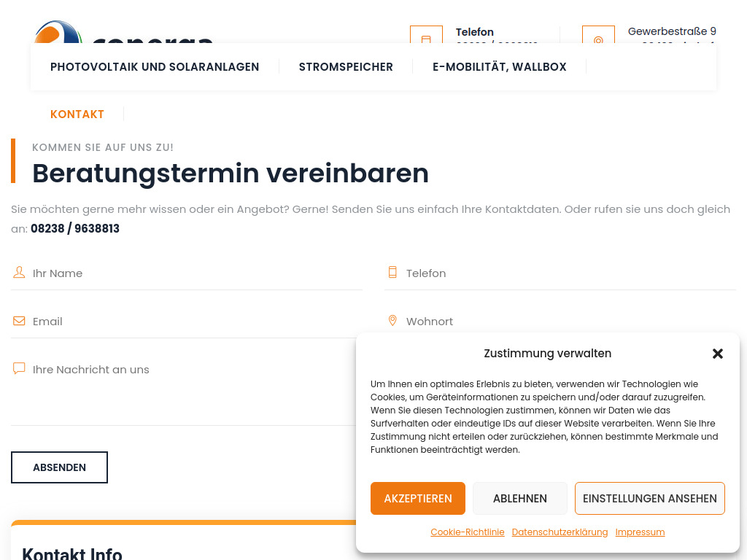Open PHOTOVOLTAIK UND SOLARANLAGEN menu
The image size is (747, 560).
[x=154, y=66]
